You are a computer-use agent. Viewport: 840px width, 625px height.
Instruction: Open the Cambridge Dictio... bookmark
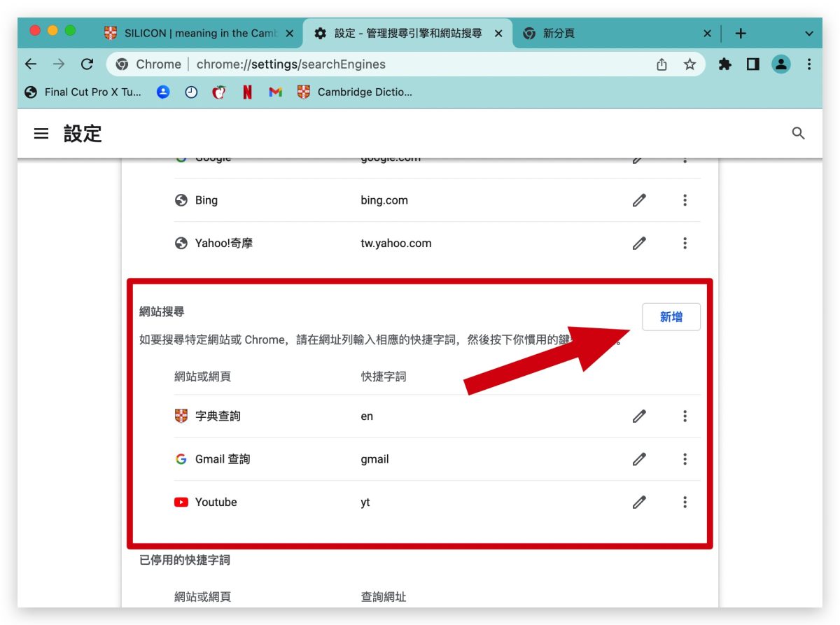pyautogui.click(x=355, y=92)
